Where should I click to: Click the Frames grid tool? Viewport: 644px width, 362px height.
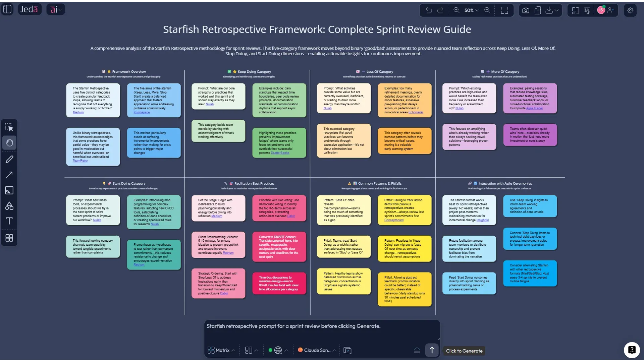pos(9,238)
